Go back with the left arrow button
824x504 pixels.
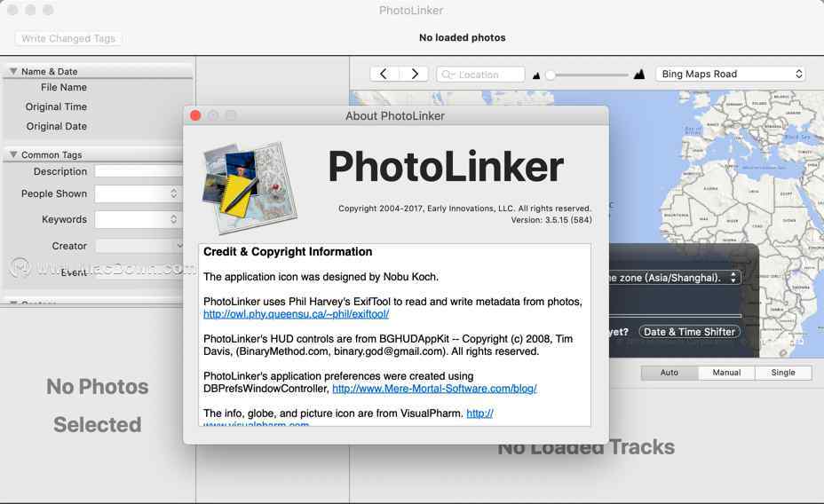[384, 74]
